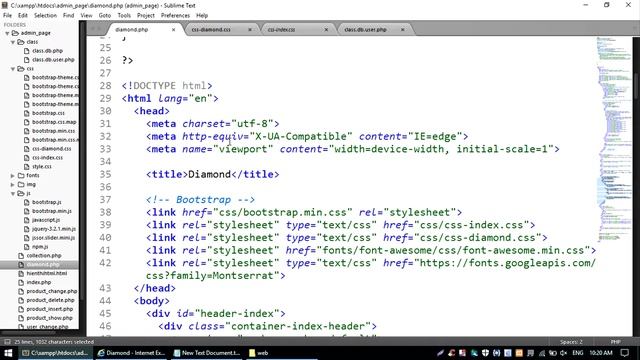Viewport: 640px width, 360px height.
Task: Open jssor.slider.mini.js in the sidebar
Action: click(x=53, y=238)
